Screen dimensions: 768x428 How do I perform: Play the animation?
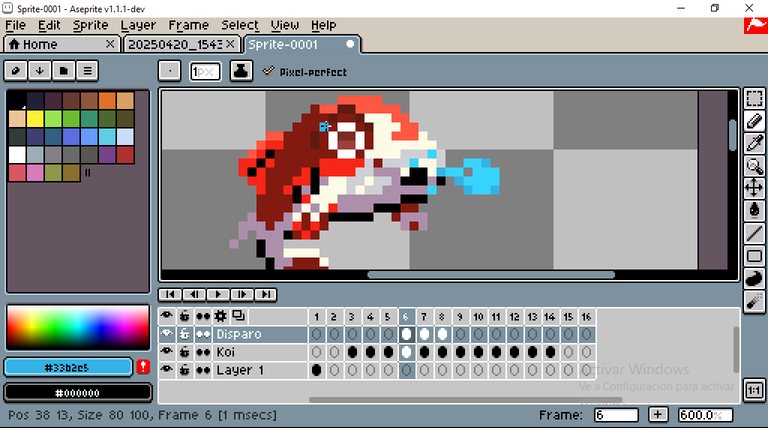217,294
